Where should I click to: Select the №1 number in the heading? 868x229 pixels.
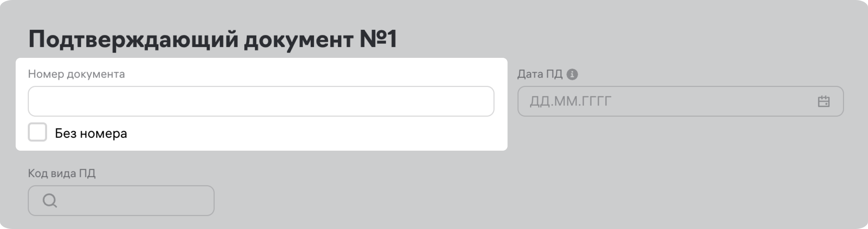click(x=378, y=39)
